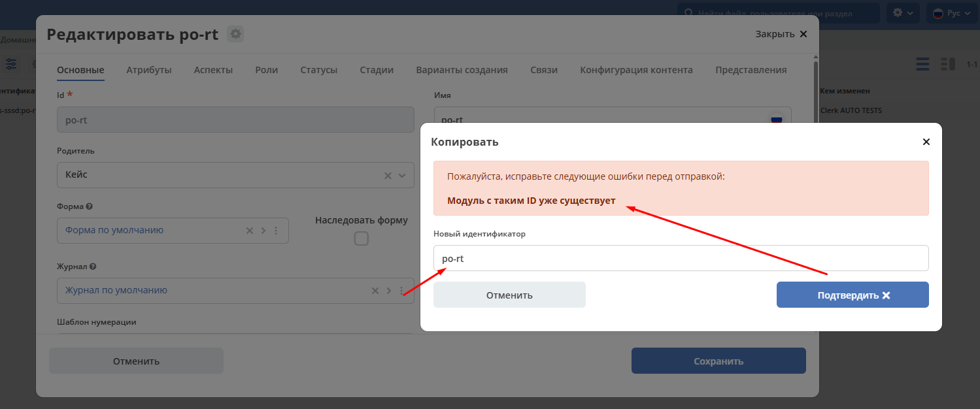Open the Роли tab

click(266, 70)
